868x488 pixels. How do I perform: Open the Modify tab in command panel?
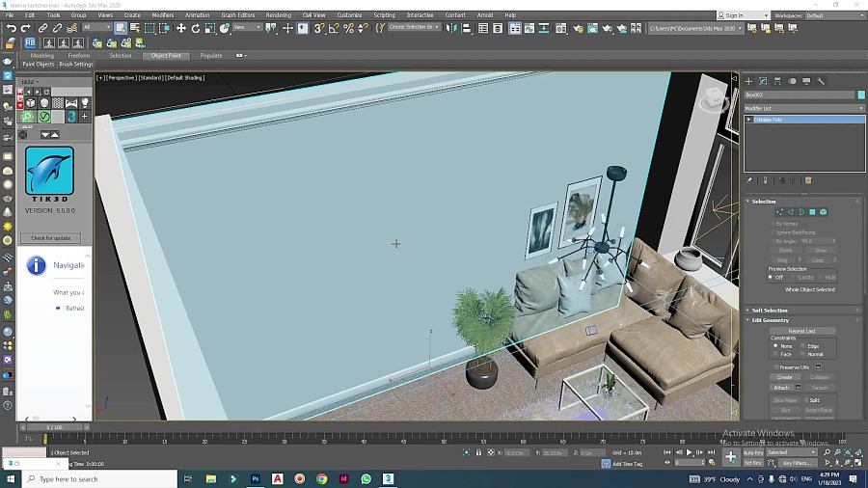(763, 81)
